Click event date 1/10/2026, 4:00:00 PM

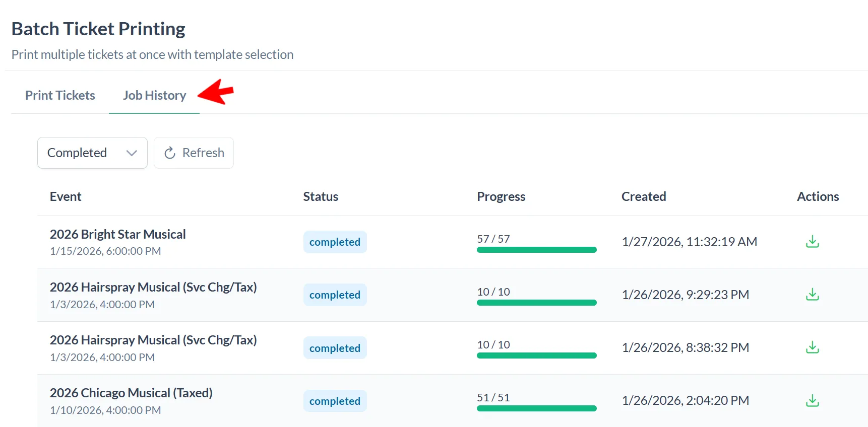tap(105, 410)
